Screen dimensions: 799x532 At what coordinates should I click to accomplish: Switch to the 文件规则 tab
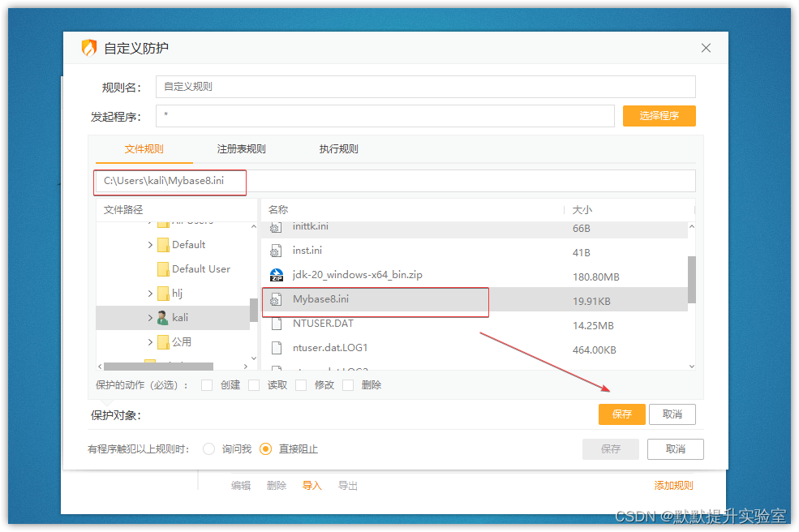[144, 149]
